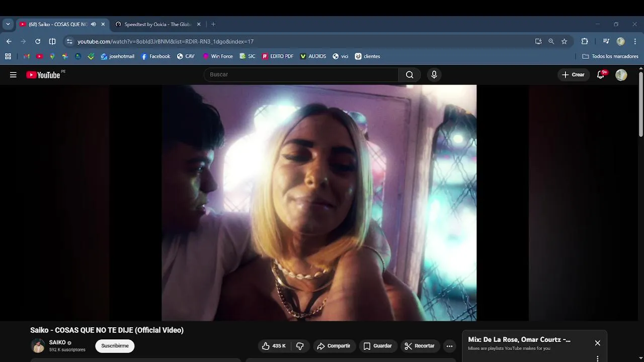Open AUDIOS bookmark
This screenshot has height=362, width=644.
(x=313, y=56)
